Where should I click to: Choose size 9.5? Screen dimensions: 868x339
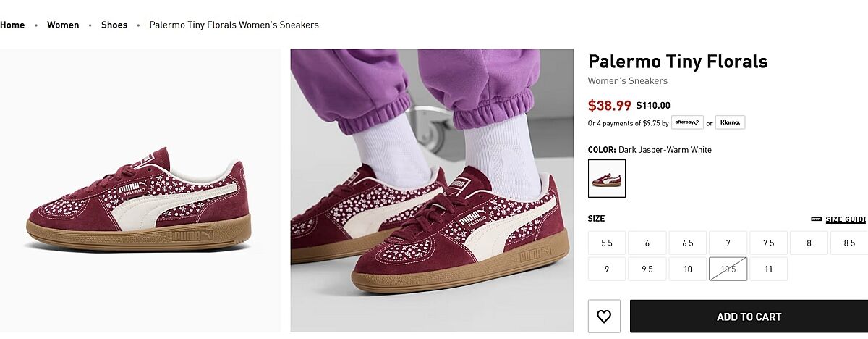click(647, 269)
